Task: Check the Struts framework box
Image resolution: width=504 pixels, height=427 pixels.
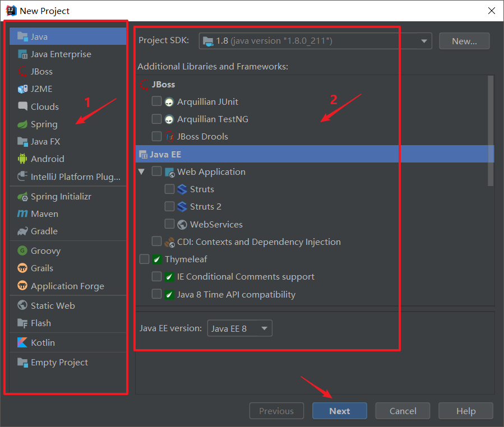Action: 169,189
